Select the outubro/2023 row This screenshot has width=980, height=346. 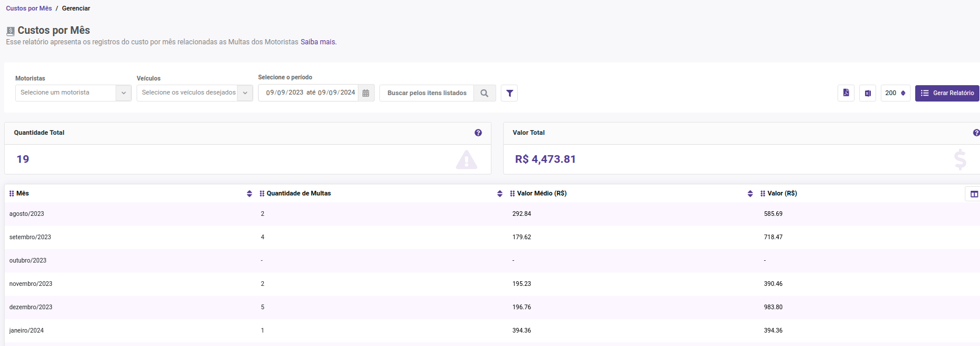click(x=492, y=261)
